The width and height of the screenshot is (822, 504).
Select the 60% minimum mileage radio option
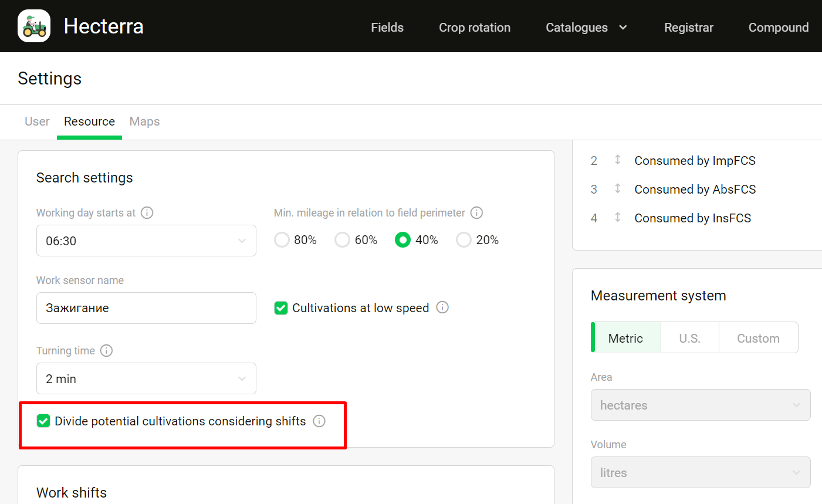pyautogui.click(x=342, y=240)
